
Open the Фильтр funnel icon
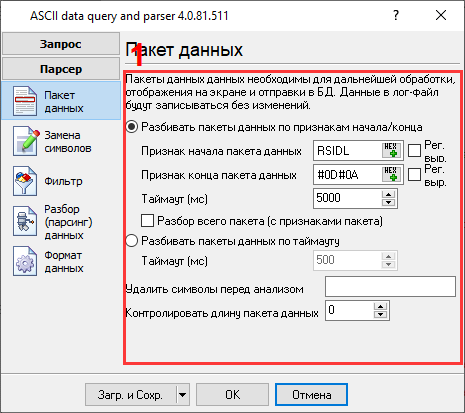point(25,181)
